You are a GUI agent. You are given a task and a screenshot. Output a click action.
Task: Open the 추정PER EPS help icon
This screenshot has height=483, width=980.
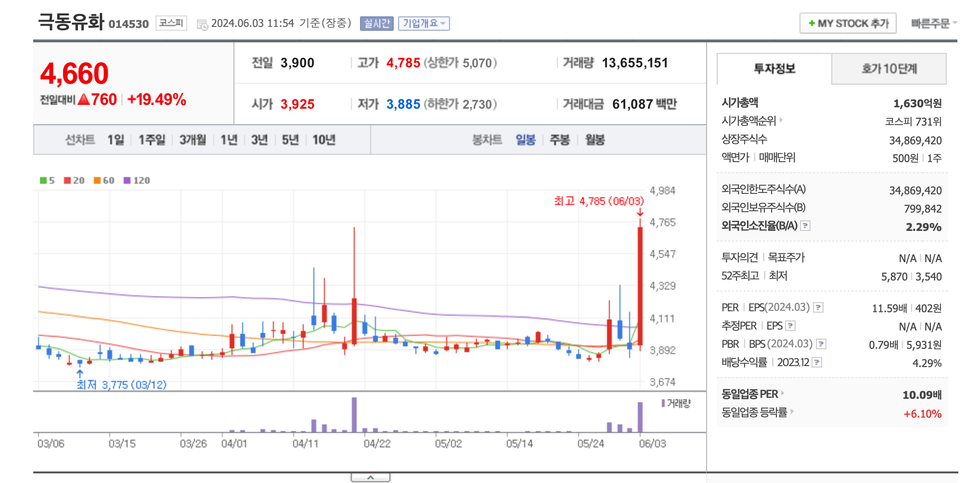coord(790,326)
